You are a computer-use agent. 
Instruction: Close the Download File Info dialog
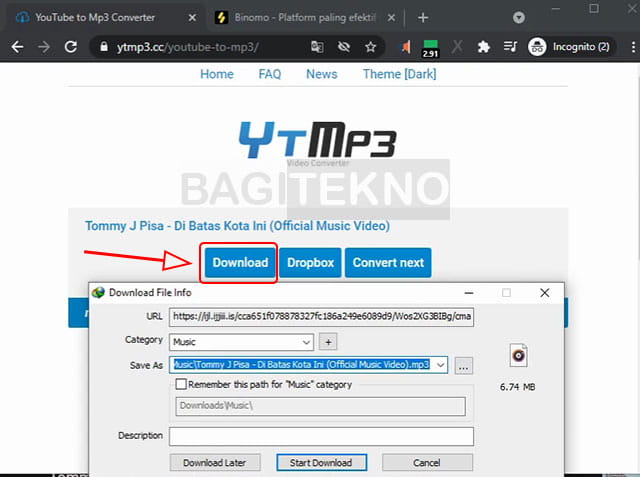(x=544, y=293)
